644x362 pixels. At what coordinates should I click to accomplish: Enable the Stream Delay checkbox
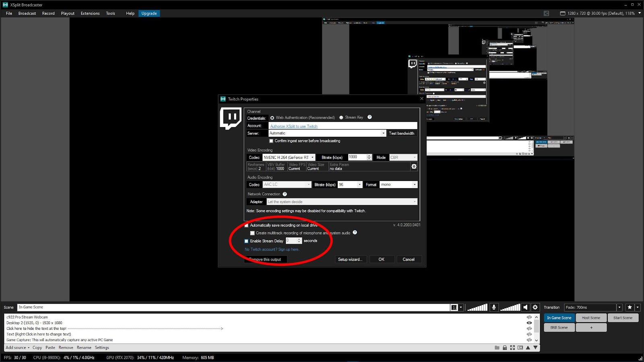[246, 241]
